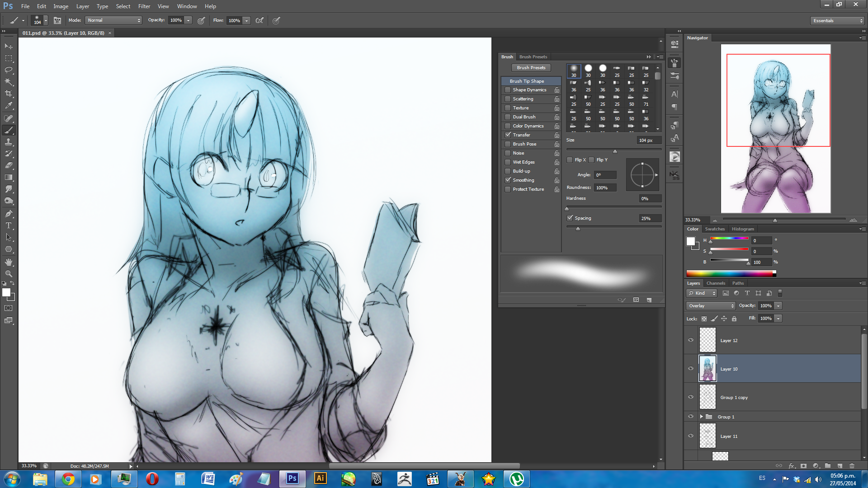Click the Brush Presets button
868x488 pixels.
click(531, 68)
